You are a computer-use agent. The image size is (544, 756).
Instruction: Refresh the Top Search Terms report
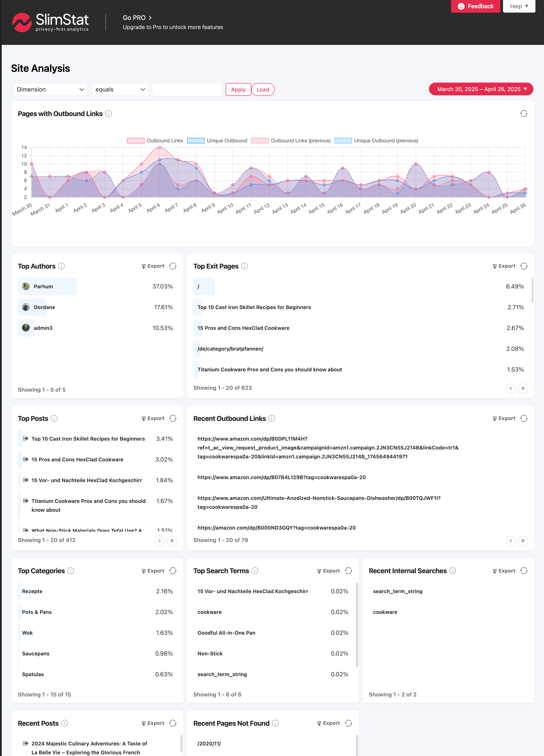pyautogui.click(x=348, y=571)
